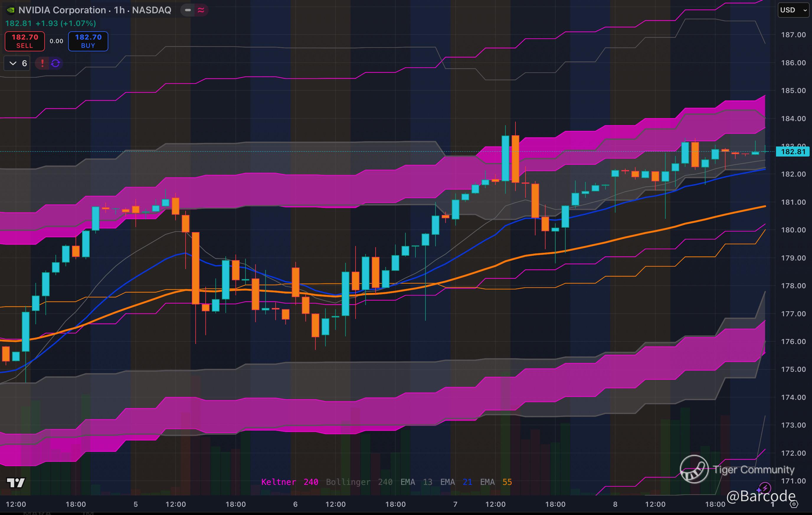Click the gray dash pill icon beside NASDAQ
The width and height of the screenshot is (812, 515).
pos(188,10)
